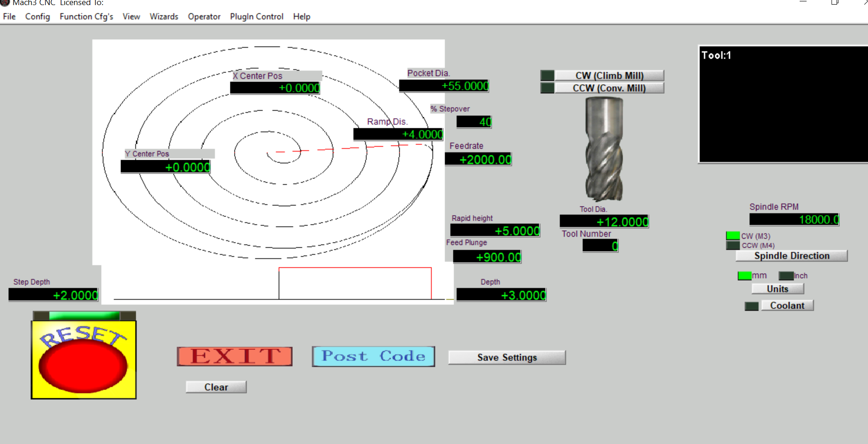Click the CW (M3) spindle indicator
Viewport: 868px width, 444px height.
733,236
